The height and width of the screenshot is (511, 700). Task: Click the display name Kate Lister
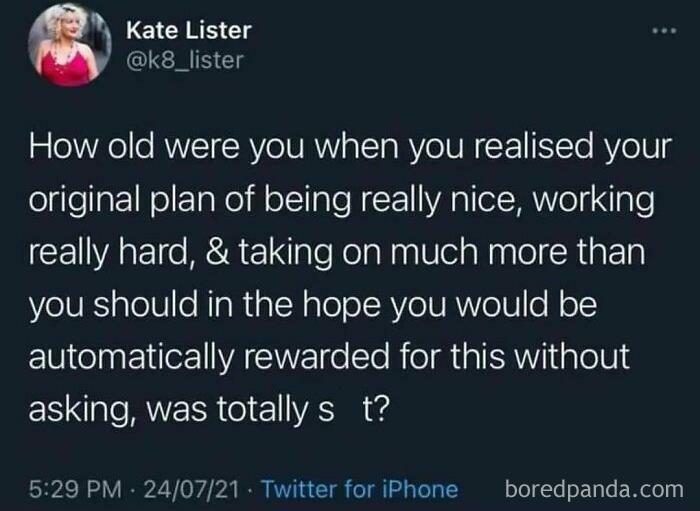189,30
